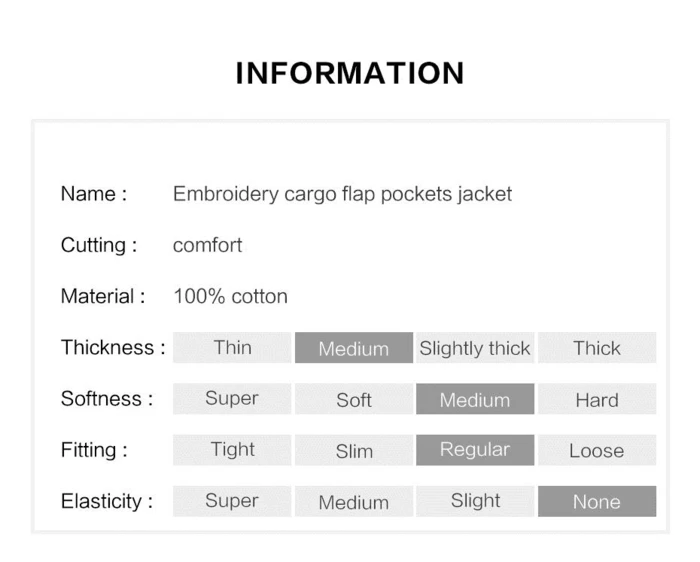Choose Slim fitting option
The image size is (700, 562).
tap(353, 450)
